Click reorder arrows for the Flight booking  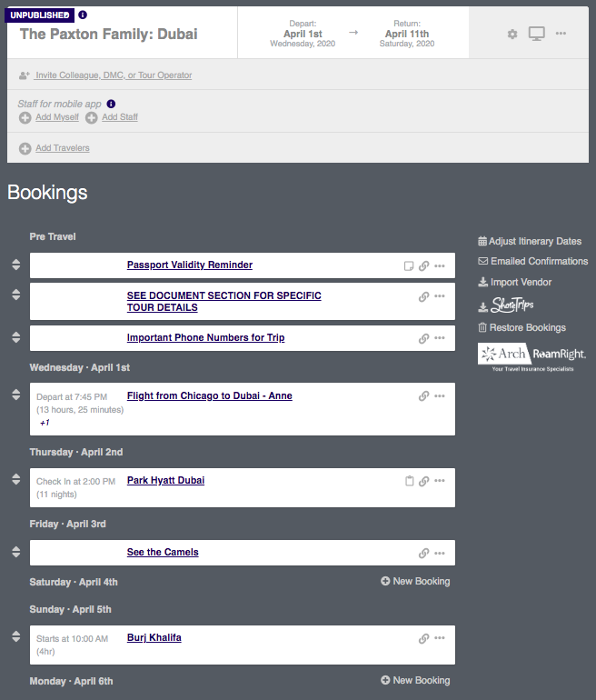[x=16, y=395]
